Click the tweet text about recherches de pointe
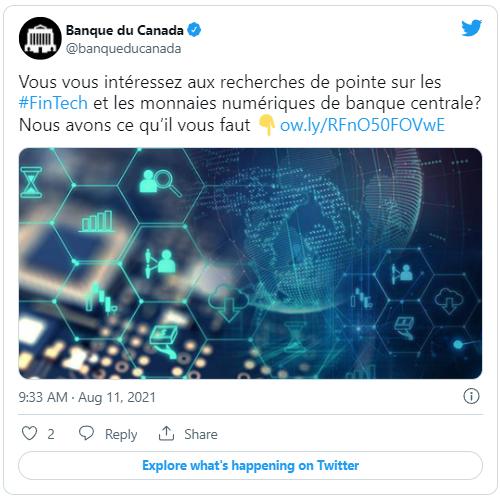This screenshot has width=500, height=498. [250, 104]
